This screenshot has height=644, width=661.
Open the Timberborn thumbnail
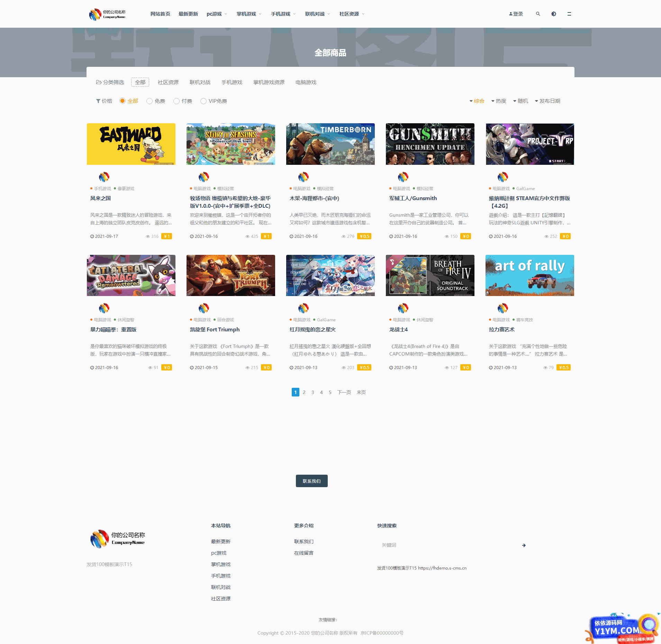330,144
